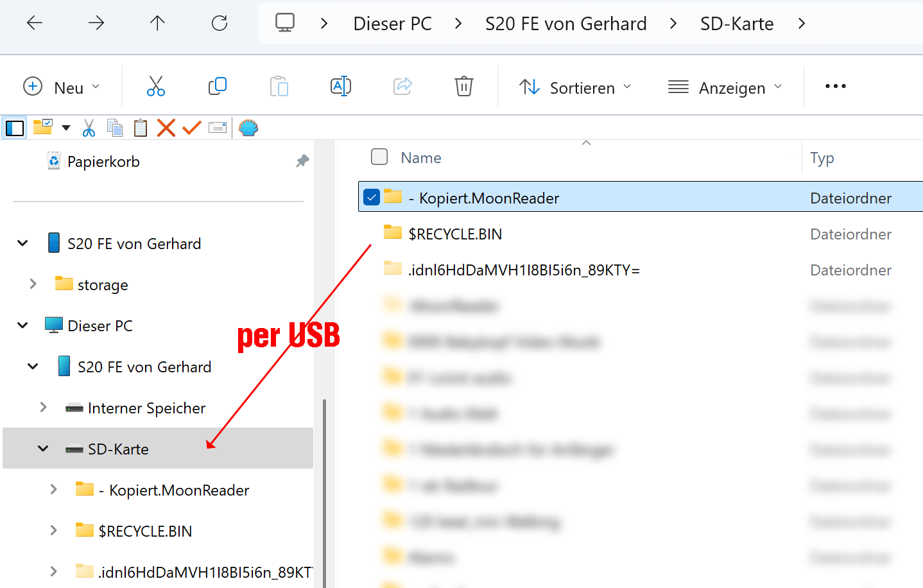Open chevron after Dieser PC breadcrumb
Screen dimensions: 923x588
458,24
